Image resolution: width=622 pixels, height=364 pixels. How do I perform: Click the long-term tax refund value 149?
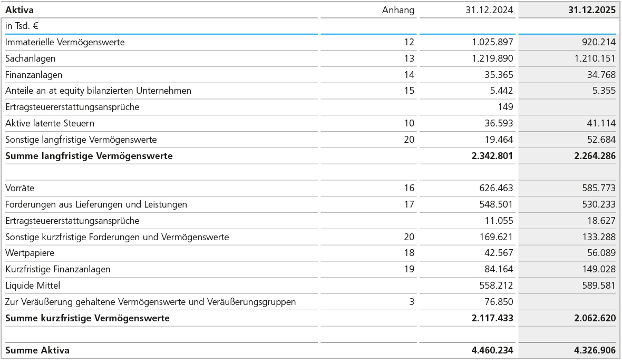(x=505, y=107)
